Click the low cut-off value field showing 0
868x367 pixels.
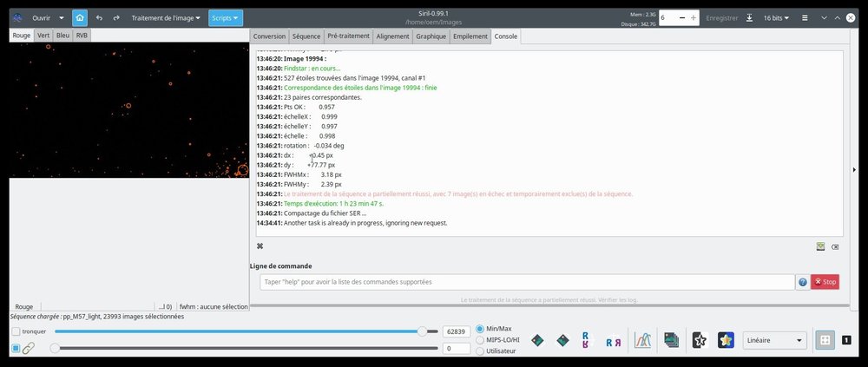coord(457,348)
